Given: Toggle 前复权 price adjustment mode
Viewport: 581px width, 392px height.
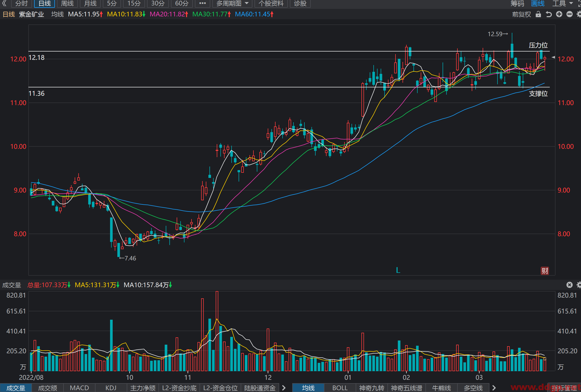Looking at the screenshot, I should point(521,14).
